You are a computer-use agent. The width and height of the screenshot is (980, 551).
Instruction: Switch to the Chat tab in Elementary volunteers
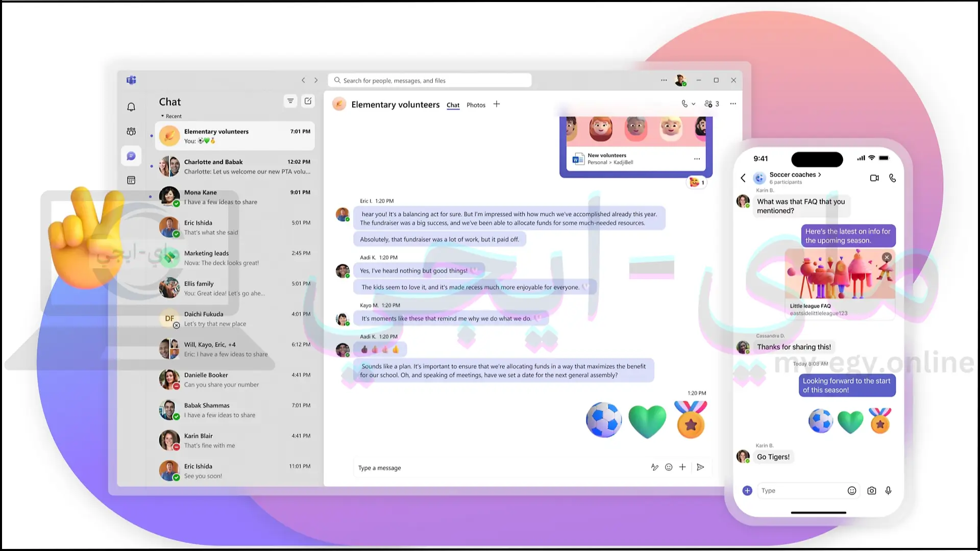coord(453,105)
